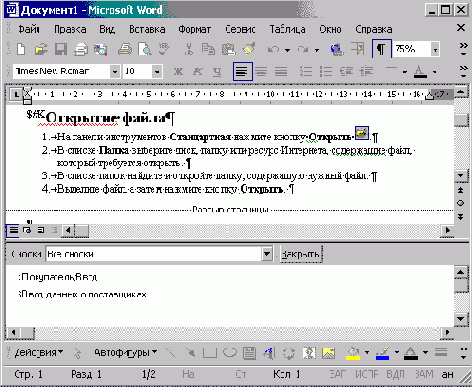
Task: Print the document using the printer icon
Action: click(x=124, y=49)
